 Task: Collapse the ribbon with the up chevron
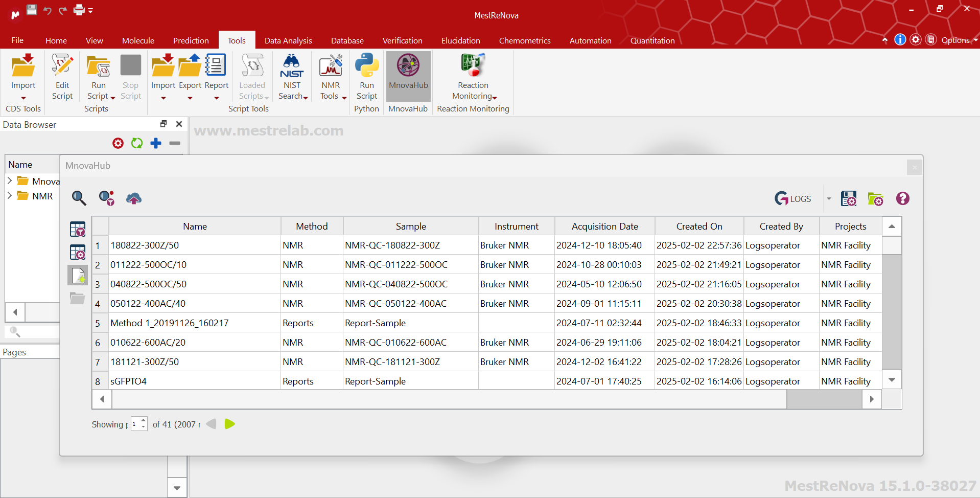(x=885, y=40)
